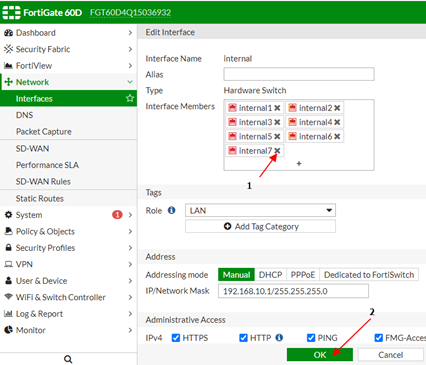Expand the Security Fabric menu chevron
426x365 pixels.
[130, 49]
